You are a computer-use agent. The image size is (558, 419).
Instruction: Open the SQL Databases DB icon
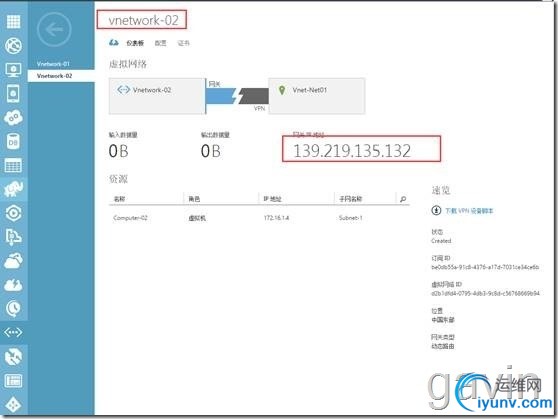pyautogui.click(x=13, y=142)
